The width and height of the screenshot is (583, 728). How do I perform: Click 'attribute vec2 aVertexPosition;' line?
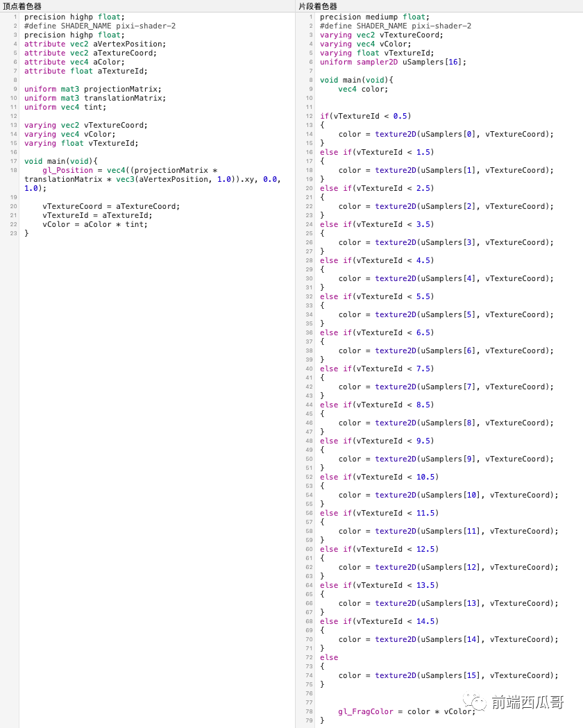[x=95, y=44]
